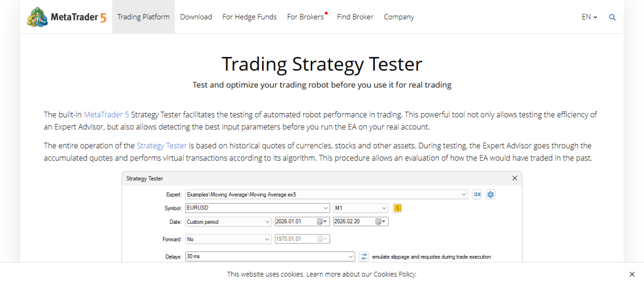Image resolution: width=644 pixels, height=286 pixels.
Task: Open the IDE editor icon next to Expert
Action: 477,194
